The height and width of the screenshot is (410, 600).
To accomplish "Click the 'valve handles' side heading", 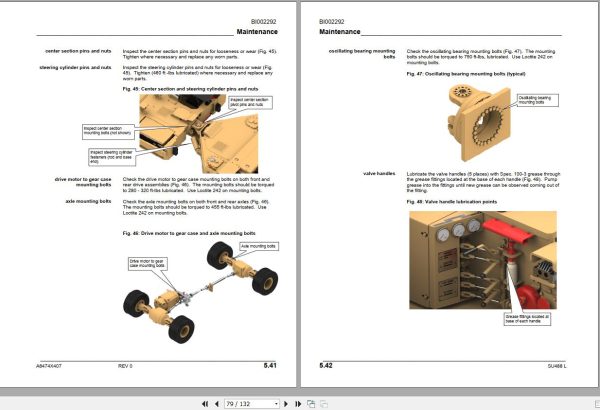I will pyautogui.click(x=379, y=173).
